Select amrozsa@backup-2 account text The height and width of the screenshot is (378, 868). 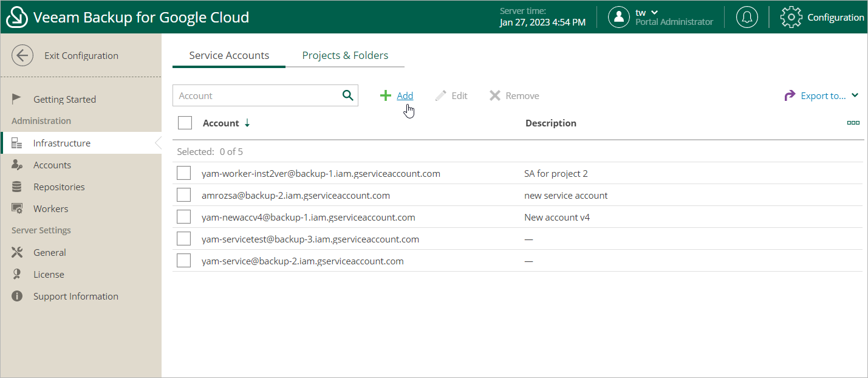(x=296, y=195)
